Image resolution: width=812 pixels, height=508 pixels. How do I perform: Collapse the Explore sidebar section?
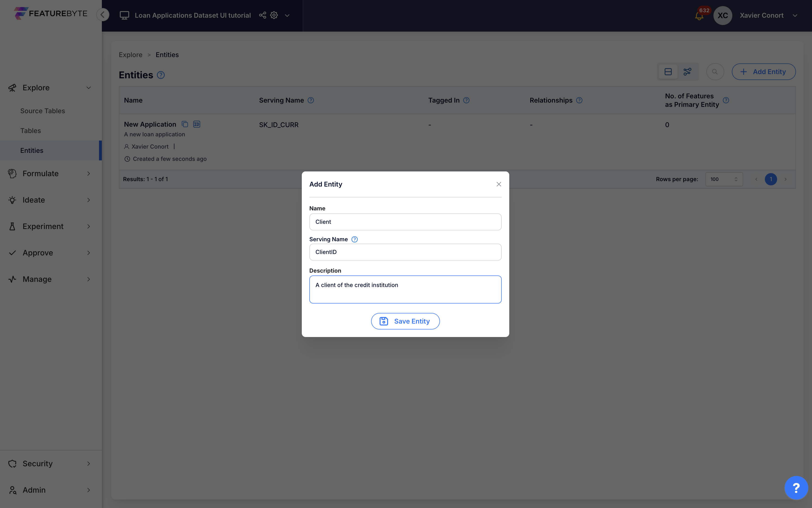[88, 88]
